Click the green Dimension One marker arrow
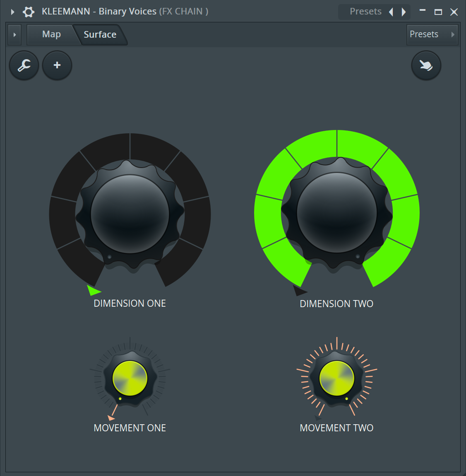The width and height of the screenshot is (466, 476). pyautogui.click(x=93, y=290)
